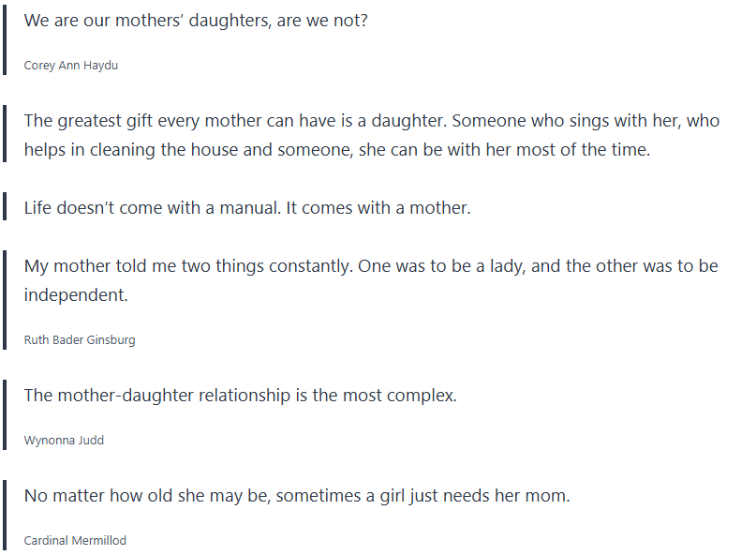This screenshot has width=756, height=555.
Task: Click the quote "Life doesn't come with a manual"
Action: [x=247, y=207]
